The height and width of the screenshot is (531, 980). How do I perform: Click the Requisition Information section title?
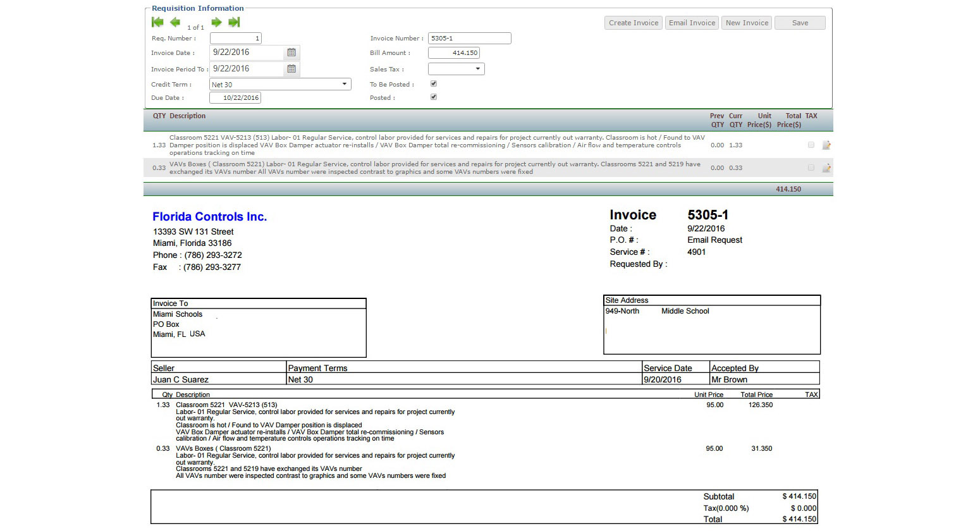point(197,8)
